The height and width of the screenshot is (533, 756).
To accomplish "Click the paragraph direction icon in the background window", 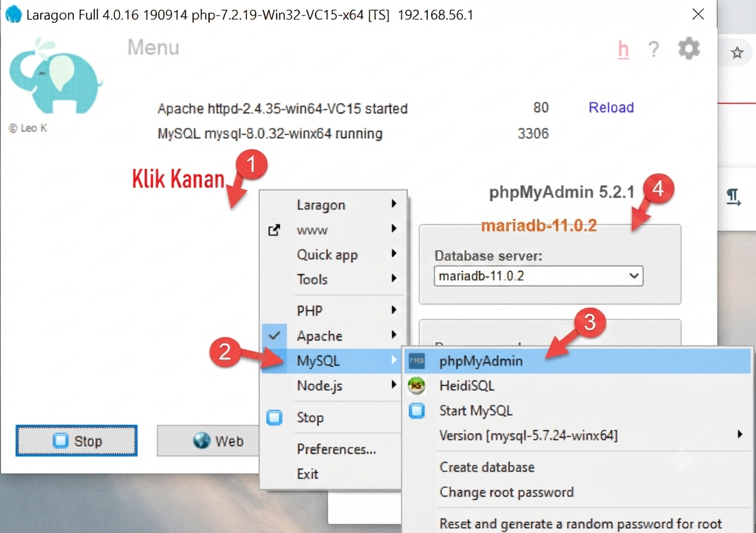I will click(x=733, y=197).
